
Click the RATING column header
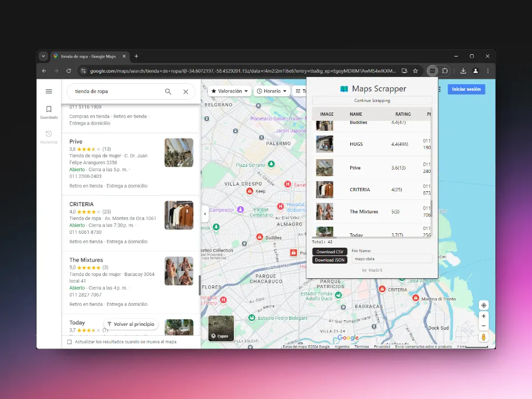pyautogui.click(x=403, y=114)
